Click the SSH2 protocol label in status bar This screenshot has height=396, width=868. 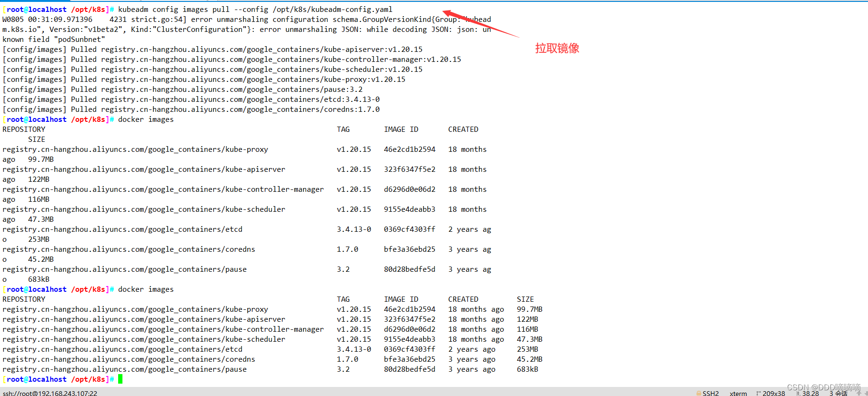(x=710, y=394)
